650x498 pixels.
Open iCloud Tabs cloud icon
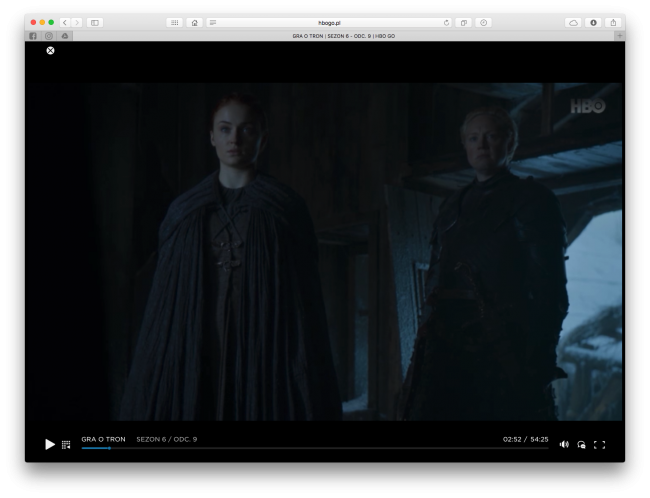click(x=573, y=22)
